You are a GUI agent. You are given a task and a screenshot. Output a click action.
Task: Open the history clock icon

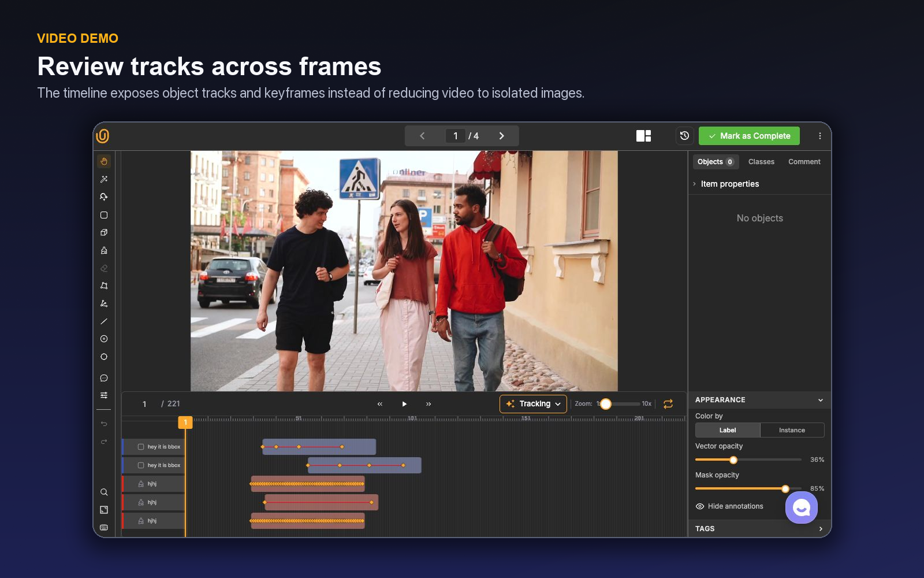tap(684, 136)
